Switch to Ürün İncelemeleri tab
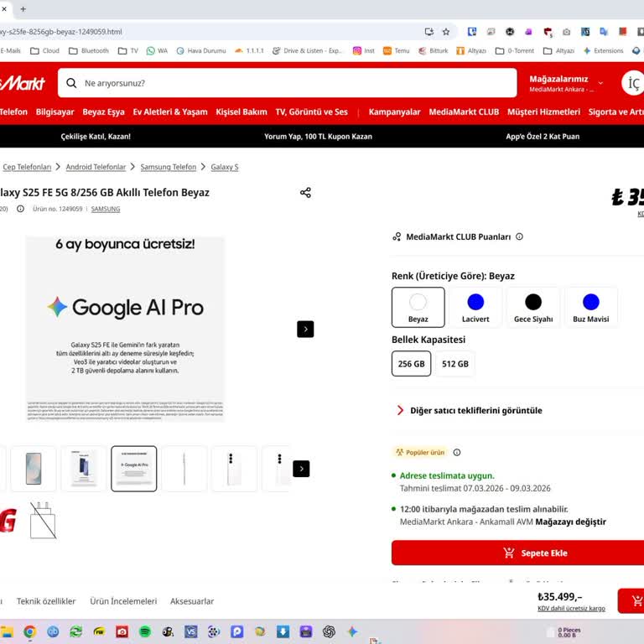 pos(123,601)
